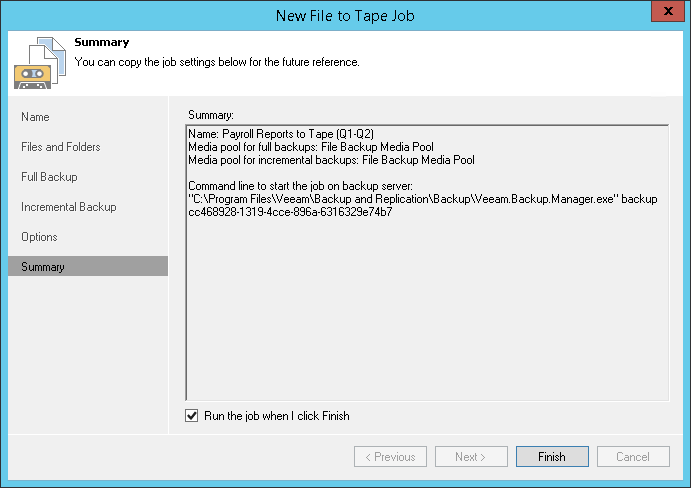Switch to the Full Backup step

coord(49,177)
